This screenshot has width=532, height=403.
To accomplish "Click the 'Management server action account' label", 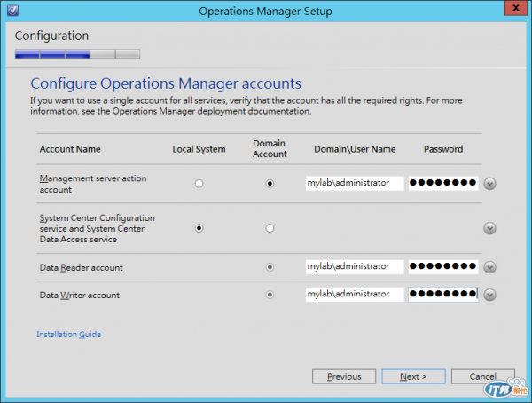I will [93, 184].
